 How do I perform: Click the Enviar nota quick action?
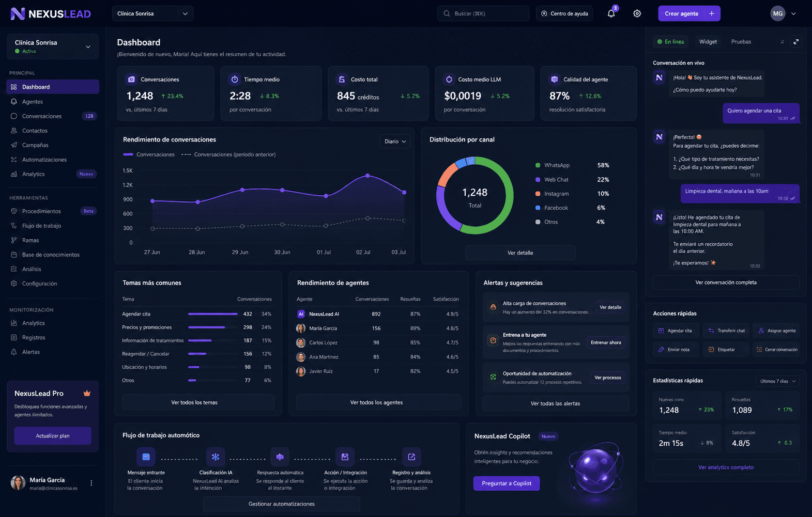675,350
